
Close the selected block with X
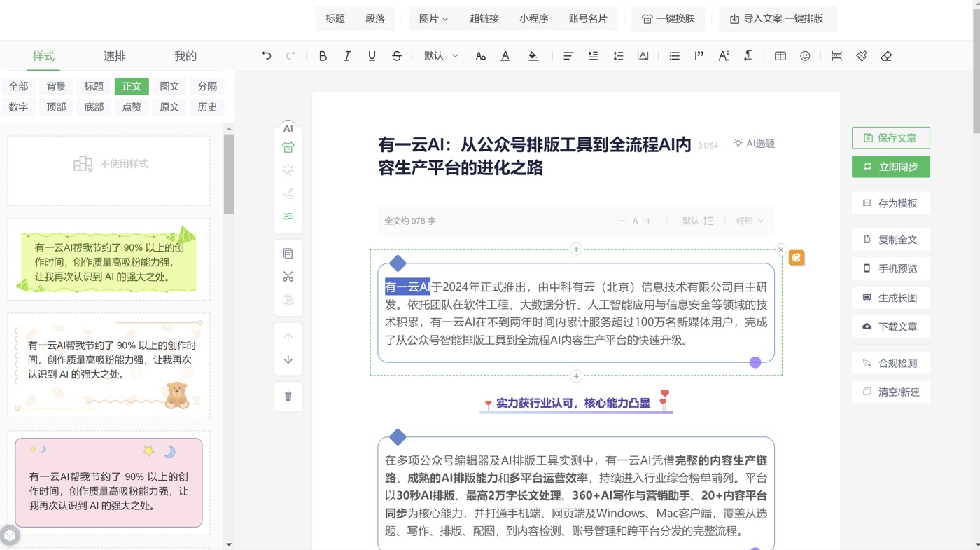(x=781, y=249)
